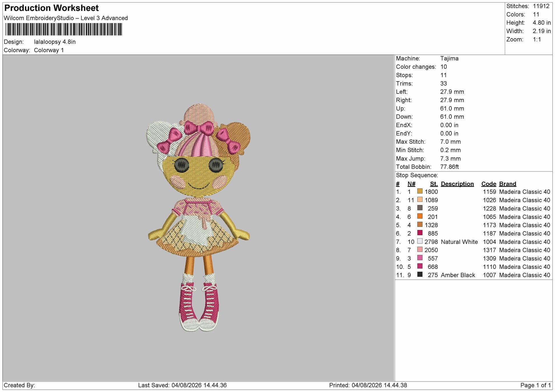The image size is (555, 392).
Task: Click thread code "1309" in the stop sequence
Action: 489,259
